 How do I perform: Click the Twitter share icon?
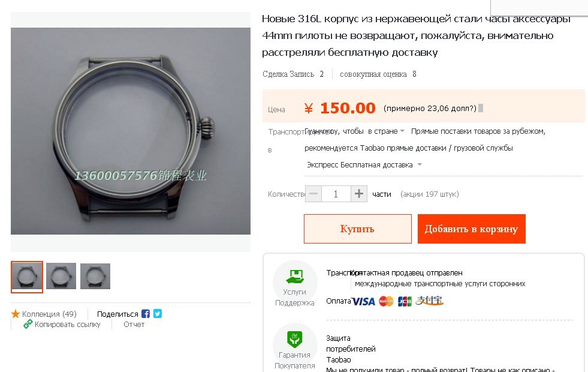coord(158,313)
